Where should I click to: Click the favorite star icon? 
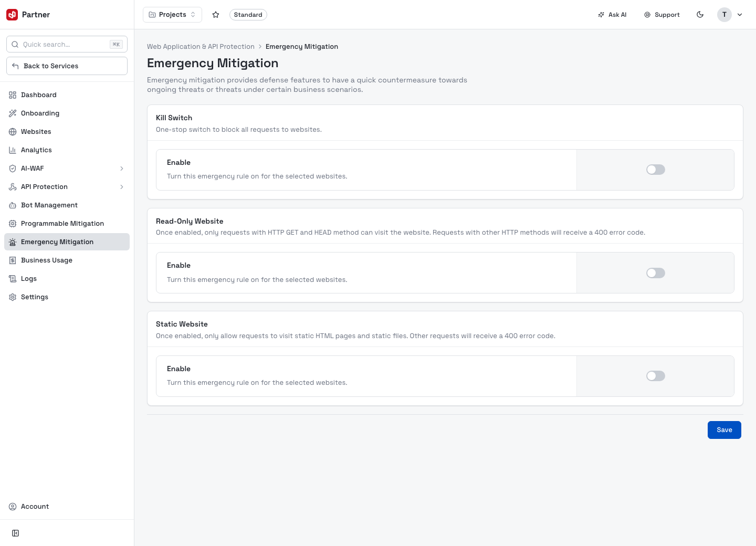tap(216, 15)
